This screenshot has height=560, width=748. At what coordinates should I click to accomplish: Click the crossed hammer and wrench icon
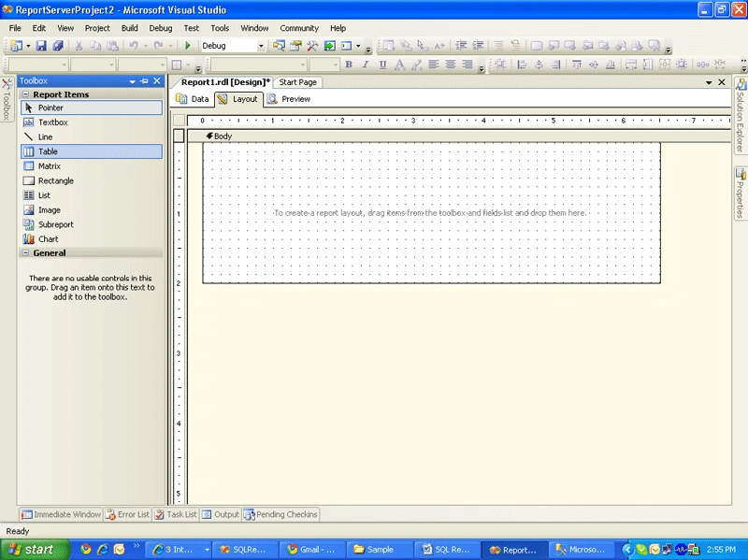[x=312, y=46]
